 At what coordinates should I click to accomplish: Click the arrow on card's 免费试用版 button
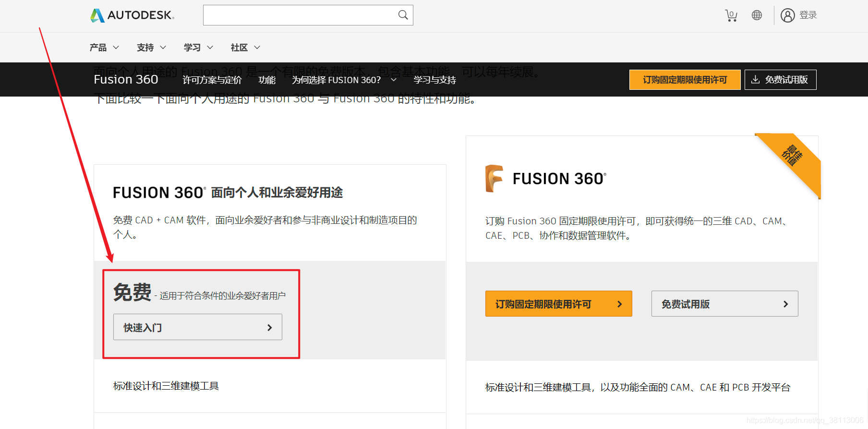(x=785, y=304)
